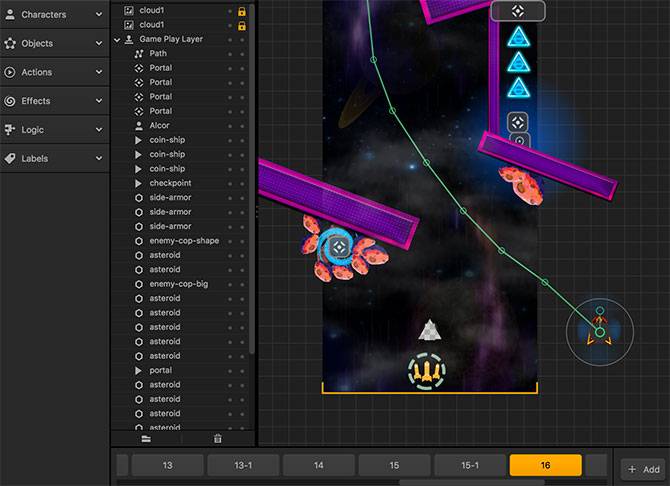The image size is (670, 486).
Task: Select the Alcor character icon in the list
Action: (x=139, y=125)
